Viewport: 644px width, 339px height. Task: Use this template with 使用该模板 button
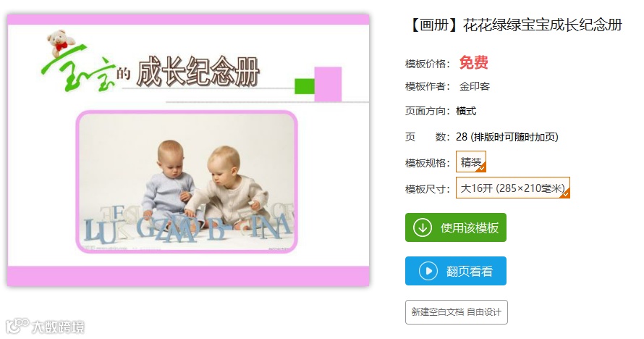click(x=455, y=227)
